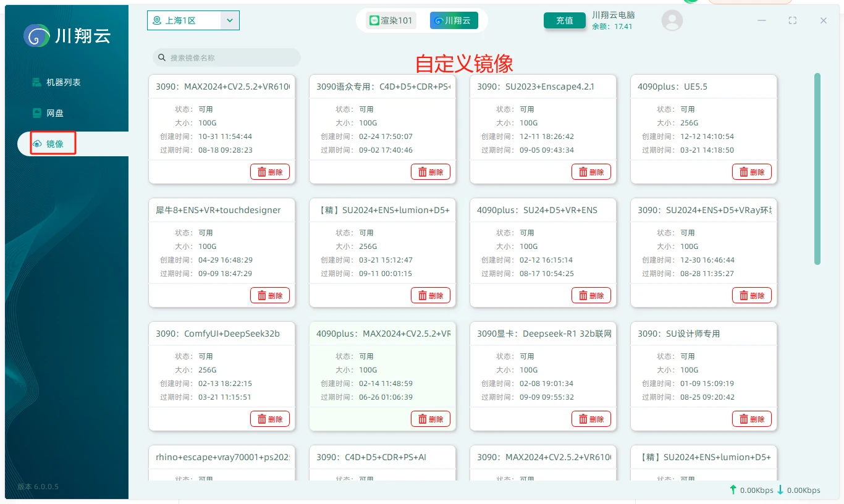Screen dimensions: 844x504
Task: Open the 机器列表 sidebar item
Action: (x=62, y=82)
